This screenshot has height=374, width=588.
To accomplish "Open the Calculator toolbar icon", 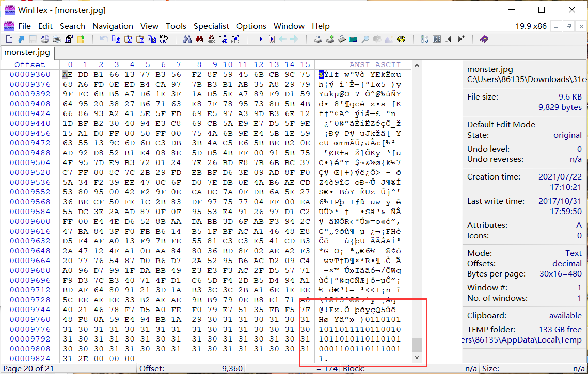I will point(353,39).
